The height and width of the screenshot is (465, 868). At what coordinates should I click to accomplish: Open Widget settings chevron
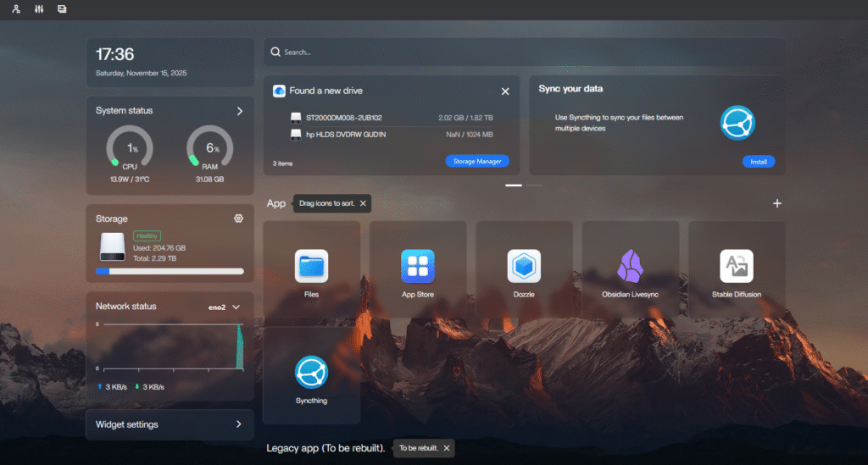[x=238, y=424]
